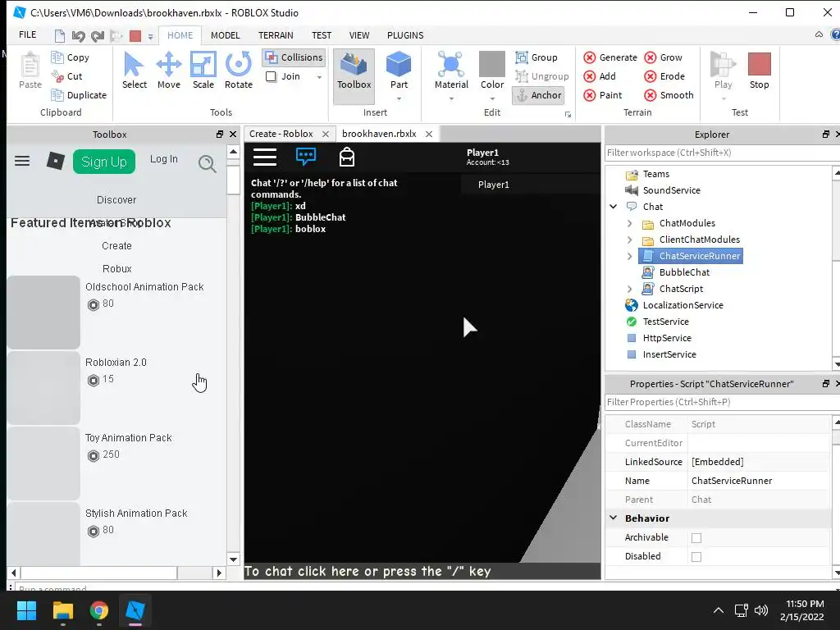The width and height of the screenshot is (840, 630).
Task: Click the chat input bar in viewport
Action: 422,571
